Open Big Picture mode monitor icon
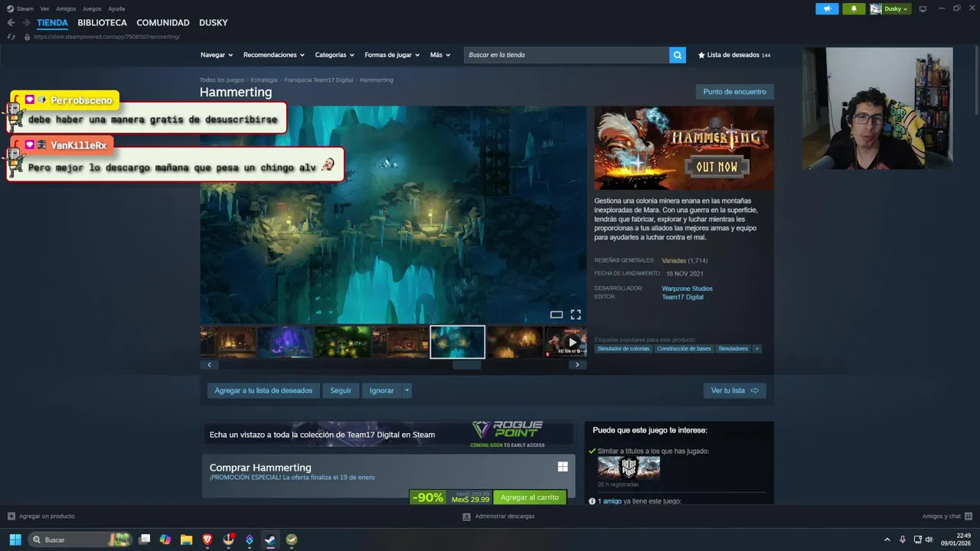Image resolution: width=980 pixels, height=551 pixels. coord(923,9)
